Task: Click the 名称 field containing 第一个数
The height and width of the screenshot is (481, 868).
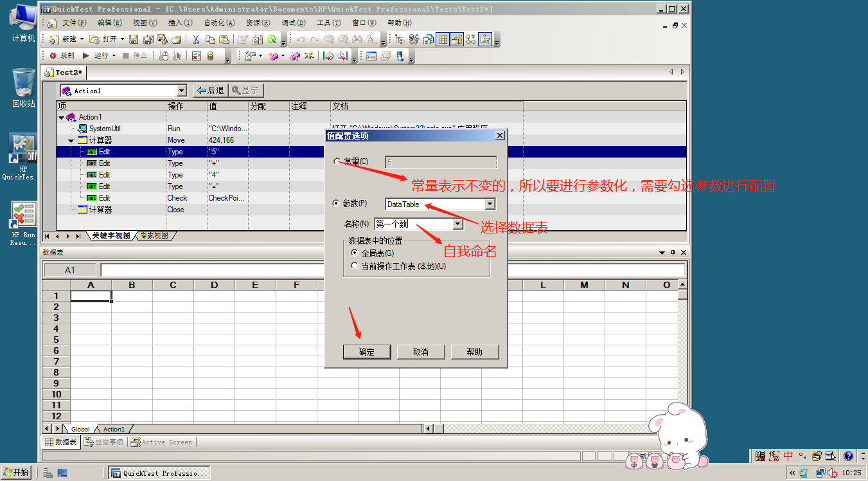Action: (x=413, y=224)
